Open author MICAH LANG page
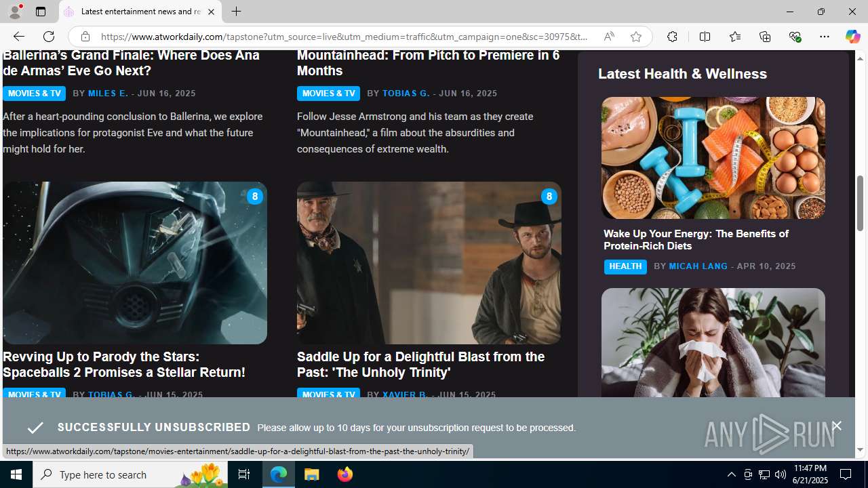This screenshot has height=488, width=868. 698,266
